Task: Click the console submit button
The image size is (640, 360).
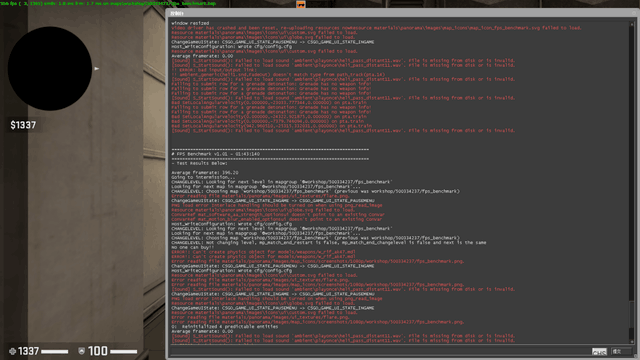Action: click(x=621, y=351)
